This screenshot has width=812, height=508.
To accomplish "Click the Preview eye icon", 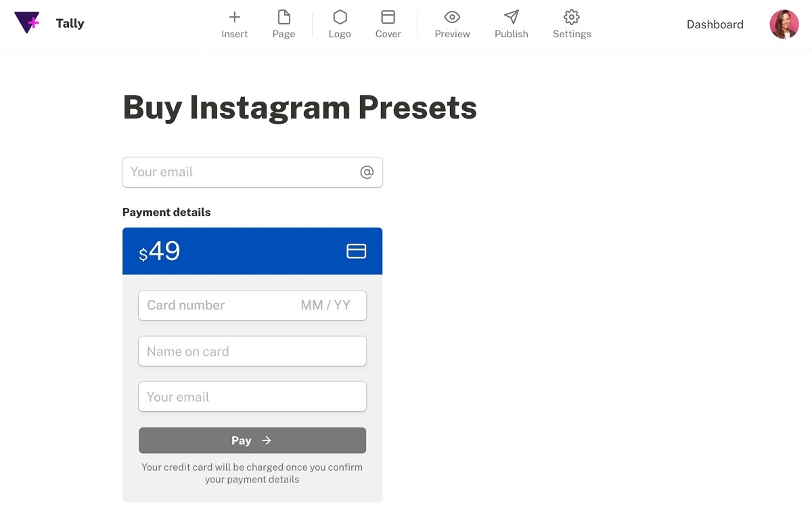I will [x=452, y=17].
